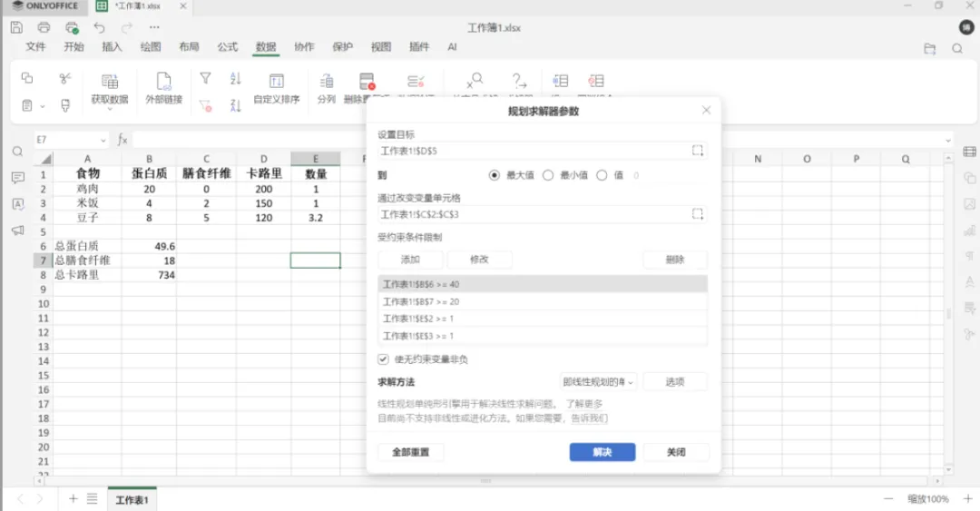Click the Save icon in the title toolbar

[x=17, y=27]
